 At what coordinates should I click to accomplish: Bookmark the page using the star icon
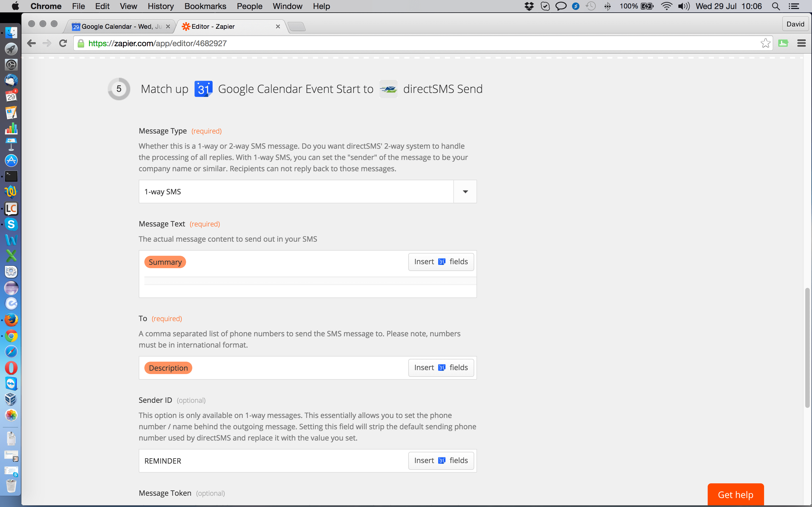coord(765,43)
